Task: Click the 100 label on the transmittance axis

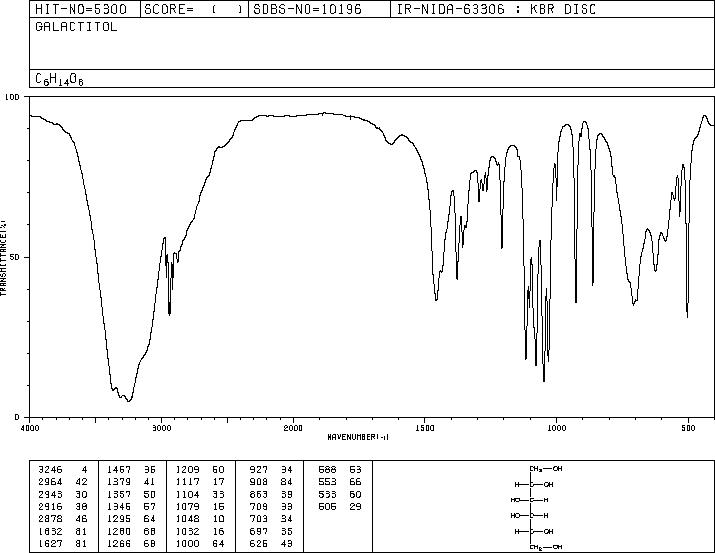Action: coord(12,97)
